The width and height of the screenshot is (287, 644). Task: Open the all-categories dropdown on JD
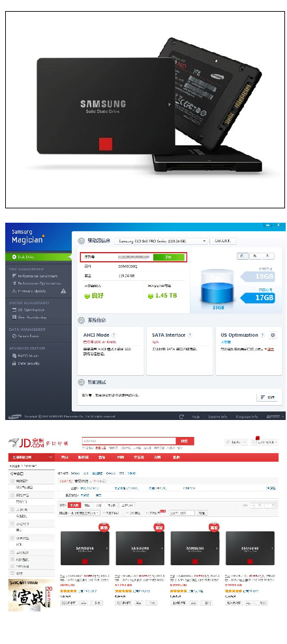click(x=31, y=457)
